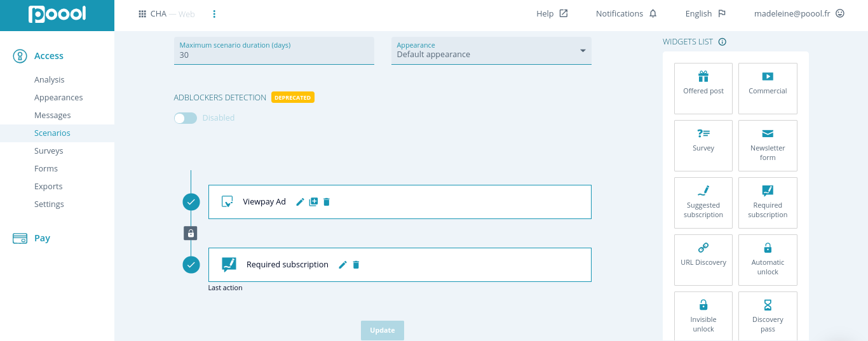Screen dimensions: 868x341
Task: Click the CHA app name
Action: pos(158,14)
